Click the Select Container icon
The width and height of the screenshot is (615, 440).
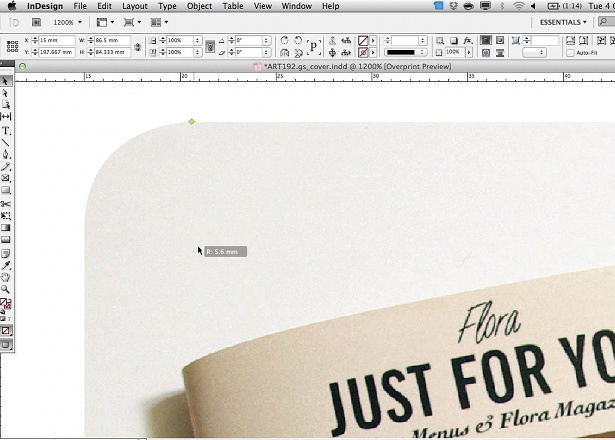333,40
